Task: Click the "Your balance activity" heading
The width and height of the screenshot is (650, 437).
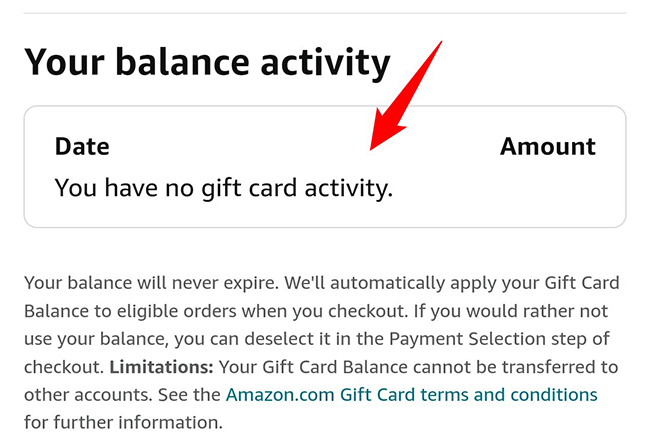Action: 207,62
